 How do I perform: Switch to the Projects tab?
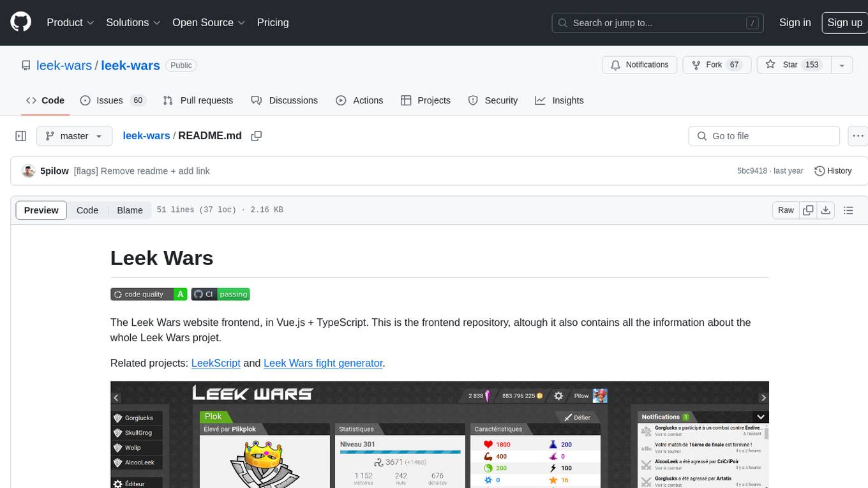[426, 100]
